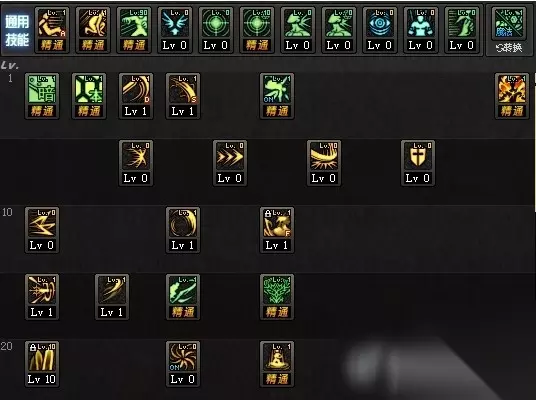Select the blue eye skill icon
This screenshot has height=400, width=536.
point(380,30)
